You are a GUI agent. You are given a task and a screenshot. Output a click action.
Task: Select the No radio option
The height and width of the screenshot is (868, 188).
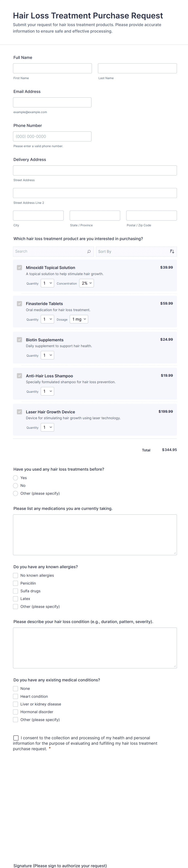point(16,486)
